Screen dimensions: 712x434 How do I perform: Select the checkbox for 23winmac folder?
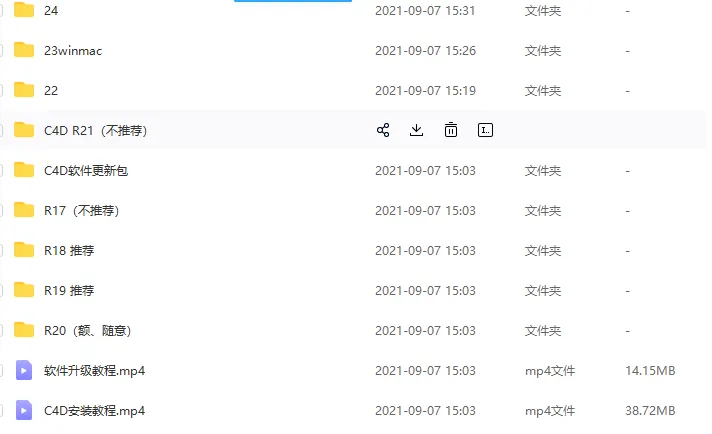pos(1,50)
